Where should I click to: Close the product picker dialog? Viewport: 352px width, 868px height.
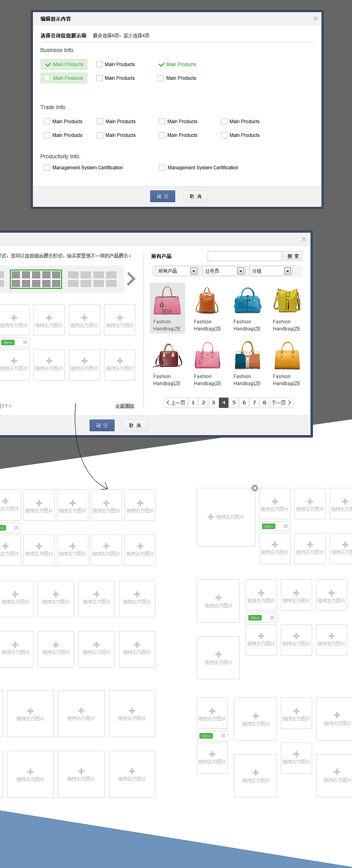click(304, 239)
